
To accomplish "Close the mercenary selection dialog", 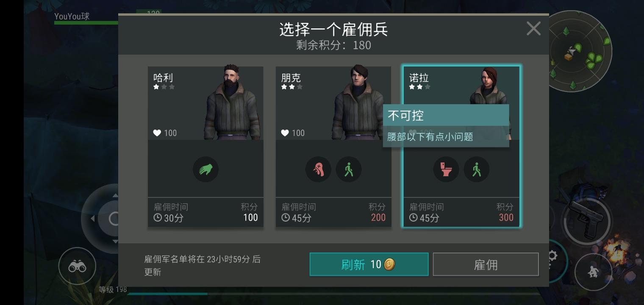I will (533, 29).
